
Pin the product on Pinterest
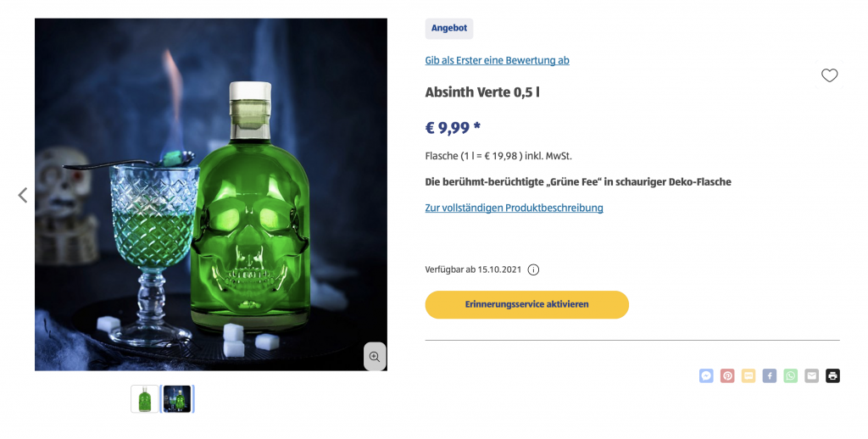726,376
